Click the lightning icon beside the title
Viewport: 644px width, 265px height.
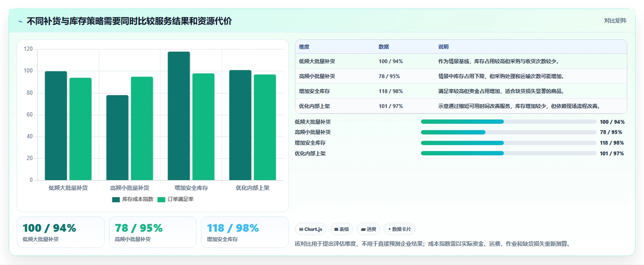click(x=20, y=21)
